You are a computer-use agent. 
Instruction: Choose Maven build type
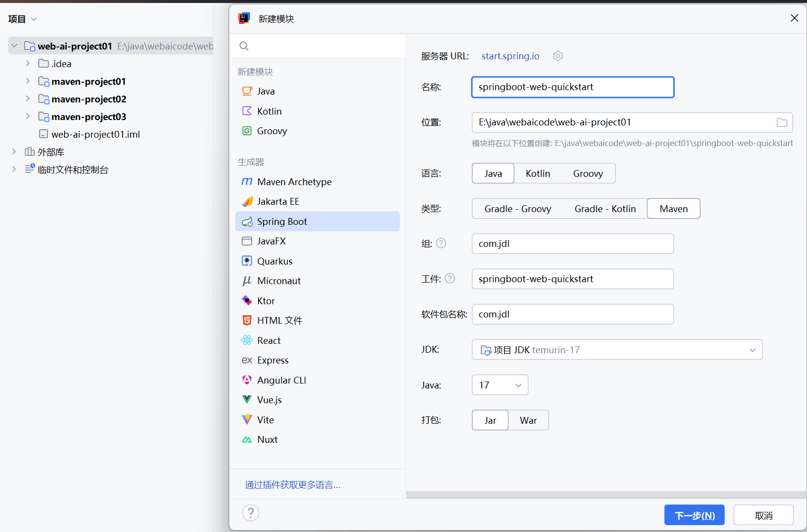point(674,209)
